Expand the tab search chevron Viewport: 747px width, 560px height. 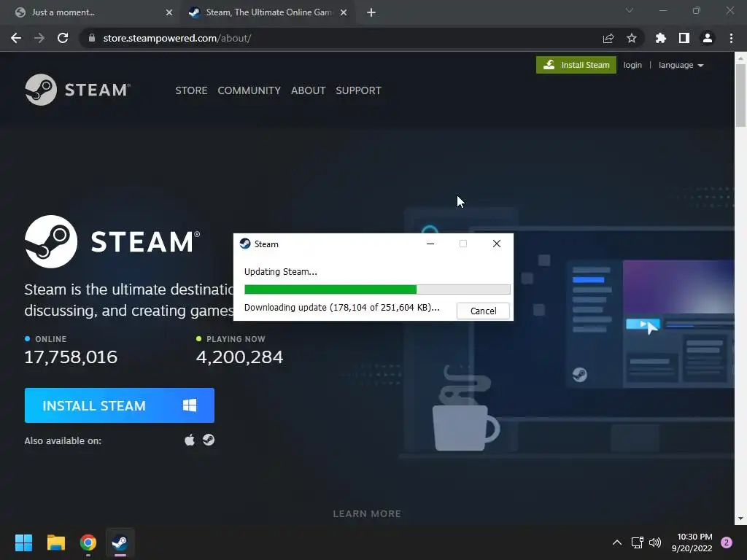click(630, 10)
